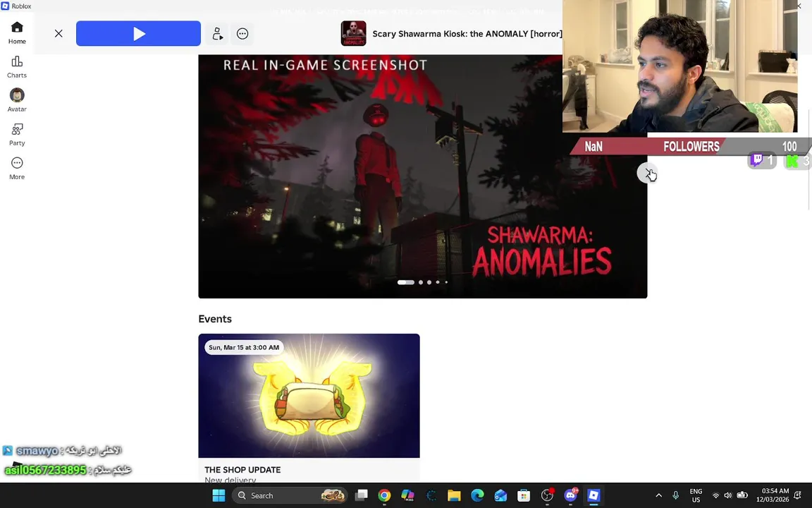Screen dimensions: 812x508
Task: Open Microsoft Edge from the taskbar
Action: [x=477, y=495]
